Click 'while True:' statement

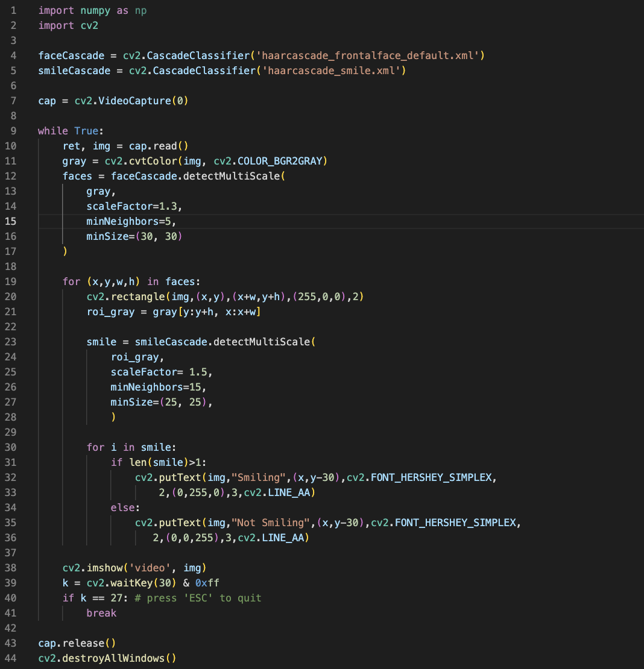[71, 131]
